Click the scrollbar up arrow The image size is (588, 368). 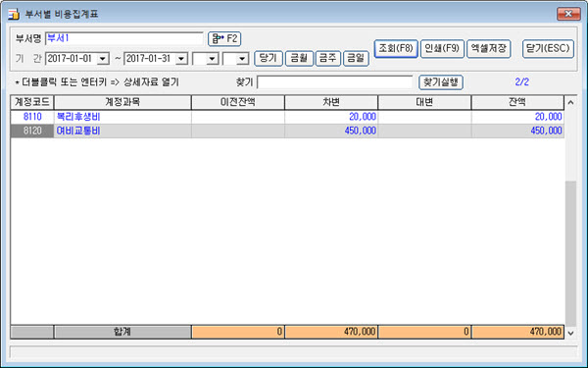tap(570, 102)
